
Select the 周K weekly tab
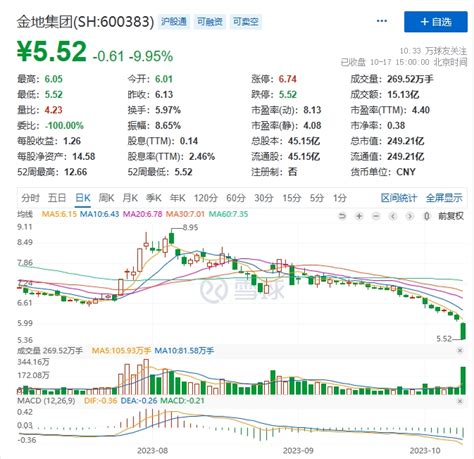point(106,198)
